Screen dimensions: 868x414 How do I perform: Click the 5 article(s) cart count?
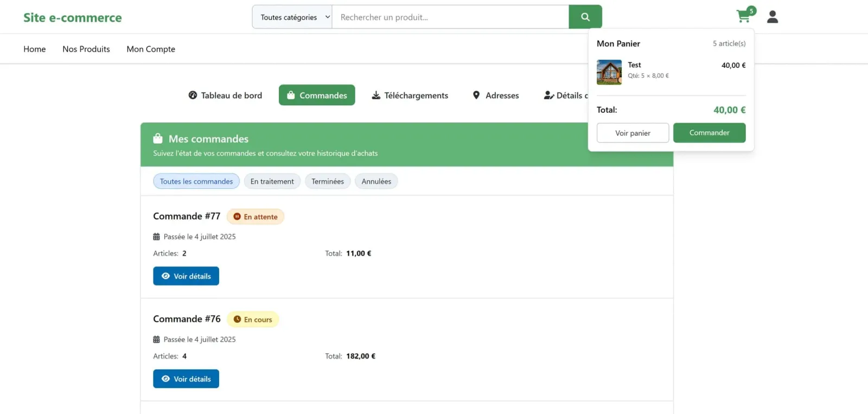point(729,43)
